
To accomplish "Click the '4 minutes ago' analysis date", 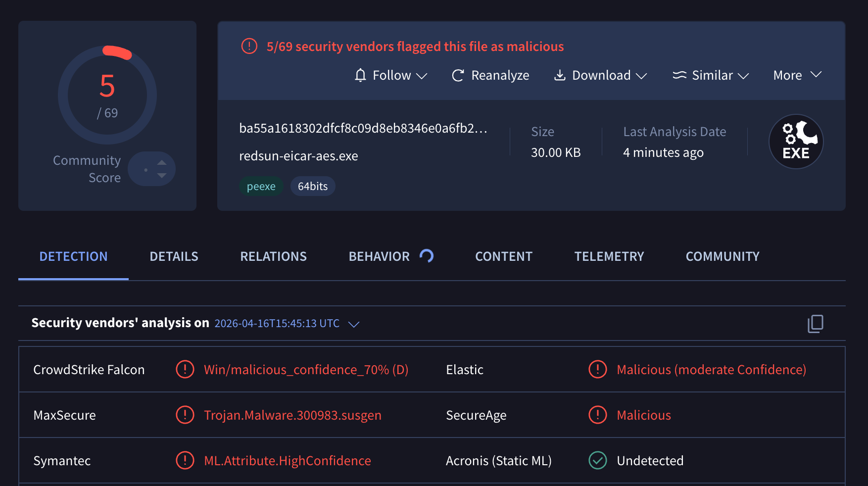I will pos(663,152).
